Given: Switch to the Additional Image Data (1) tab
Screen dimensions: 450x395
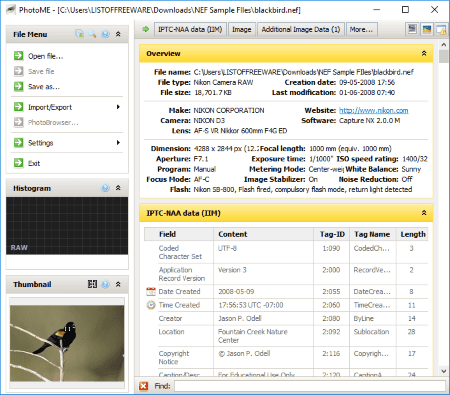Looking at the screenshot, I should point(301,29).
